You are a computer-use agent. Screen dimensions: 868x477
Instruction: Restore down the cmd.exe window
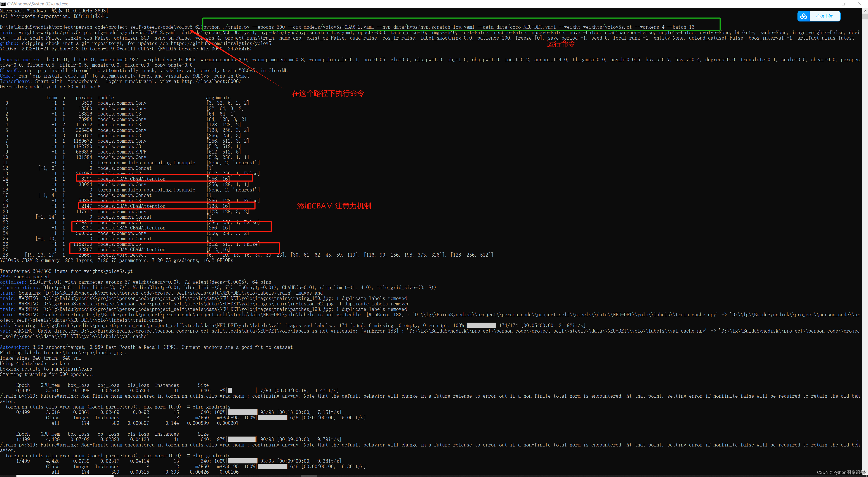pos(844,4)
